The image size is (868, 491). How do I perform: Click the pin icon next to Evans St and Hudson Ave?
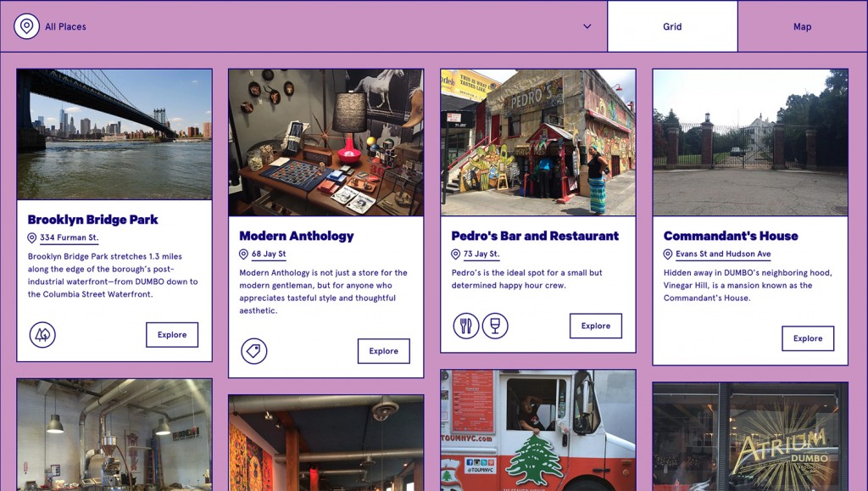[x=668, y=254]
